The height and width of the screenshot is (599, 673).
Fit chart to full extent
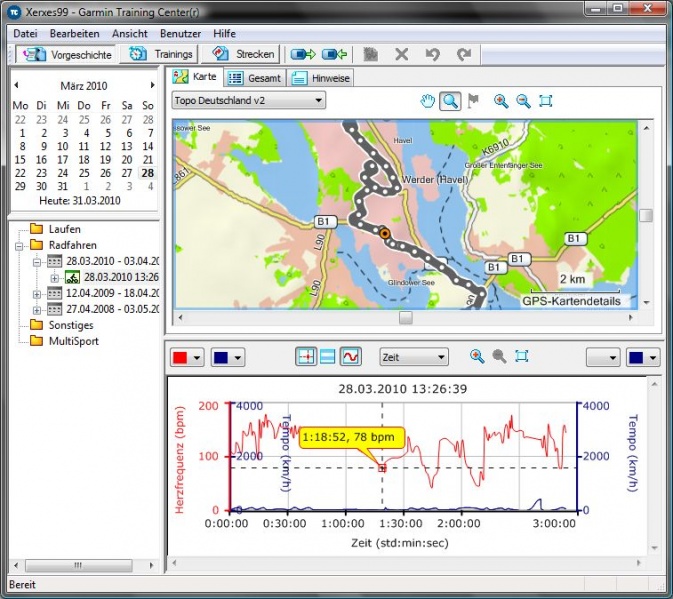521,357
